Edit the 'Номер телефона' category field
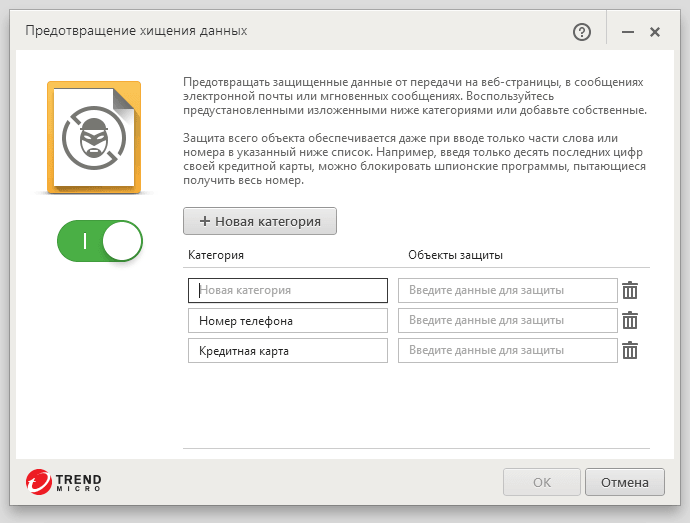Viewport: 690px width, 523px height. pyautogui.click(x=288, y=320)
